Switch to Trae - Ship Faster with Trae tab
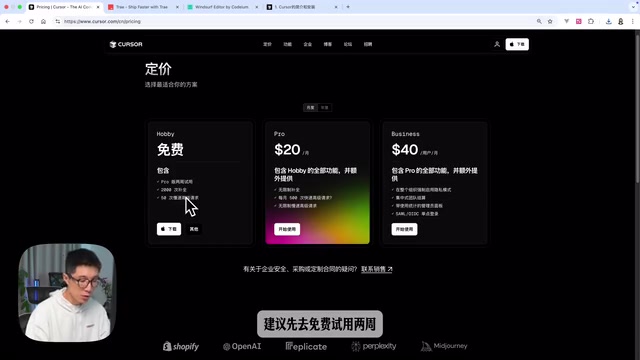The image size is (640, 360). (x=143, y=7)
